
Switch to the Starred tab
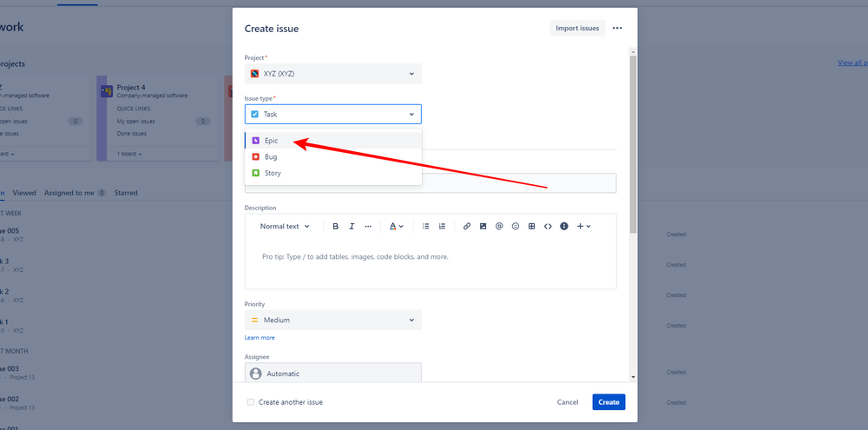click(x=126, y=193)
